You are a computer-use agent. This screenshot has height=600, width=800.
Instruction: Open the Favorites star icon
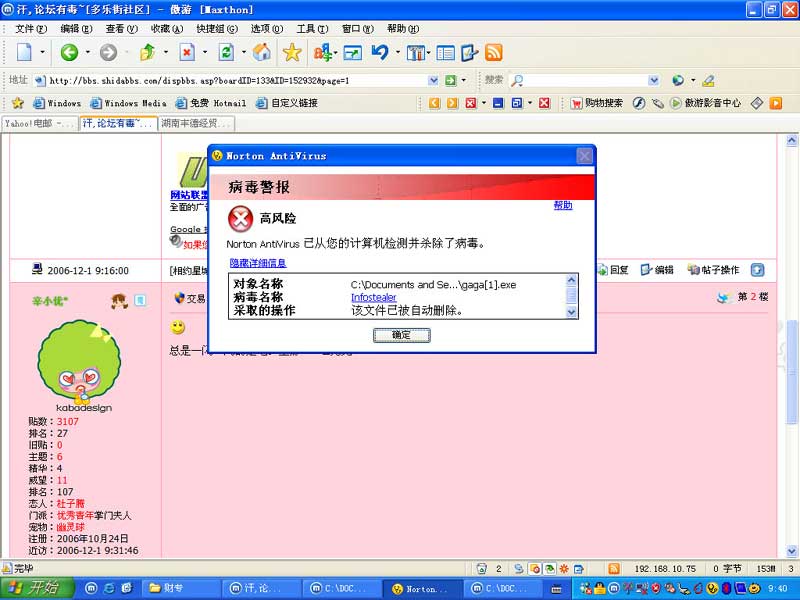coord(291,52)
